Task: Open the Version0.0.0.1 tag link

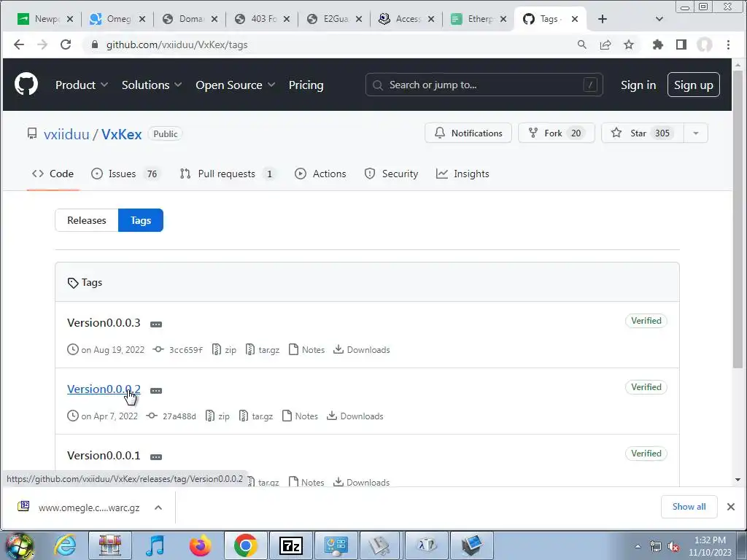Action: (104, 456)
